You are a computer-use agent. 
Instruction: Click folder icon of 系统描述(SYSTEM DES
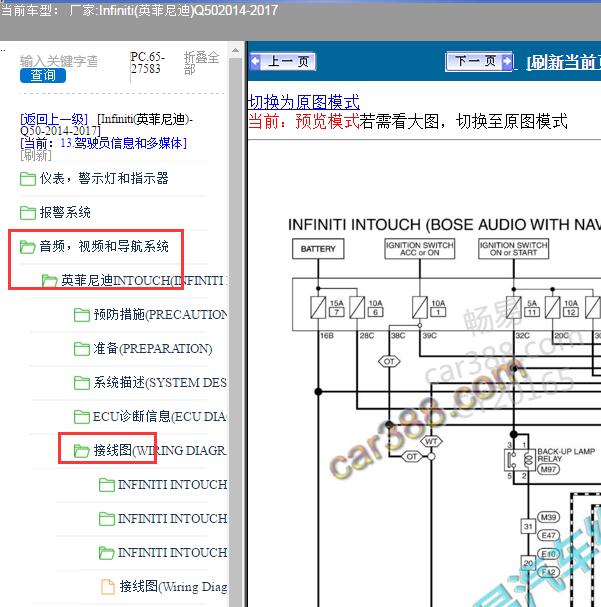tap(82, 383)
